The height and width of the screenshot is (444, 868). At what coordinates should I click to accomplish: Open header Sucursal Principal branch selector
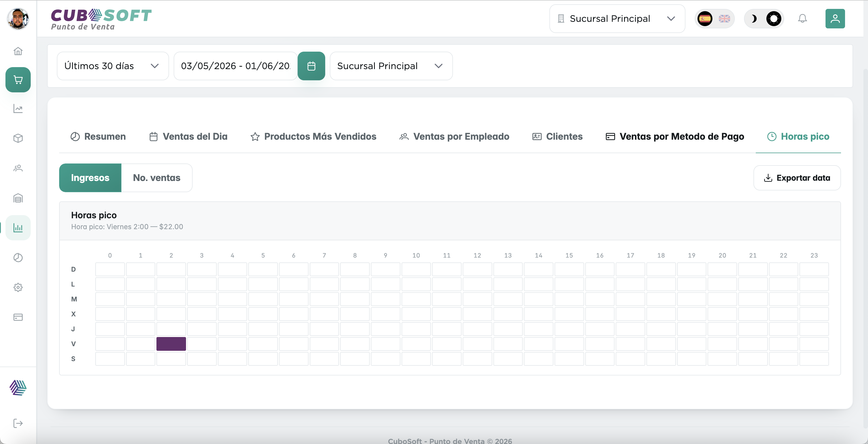(617, 19)
